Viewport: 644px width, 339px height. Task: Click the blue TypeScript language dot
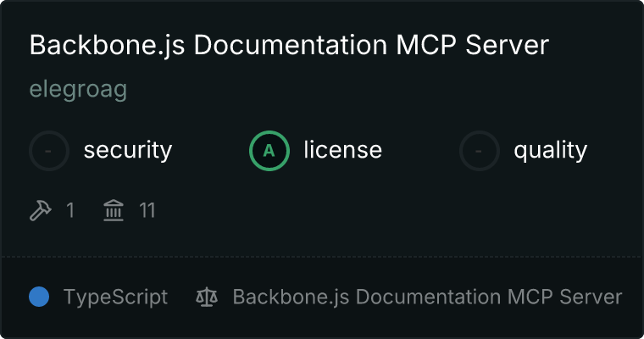pos(39,297)
